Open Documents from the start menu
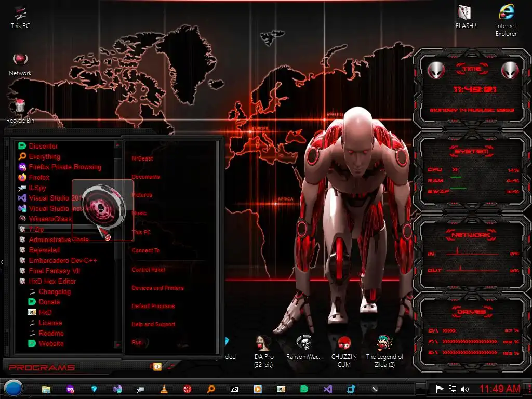The height and width of the screenshot is (399, 532). pyautogui.click(x=145, y=177)
